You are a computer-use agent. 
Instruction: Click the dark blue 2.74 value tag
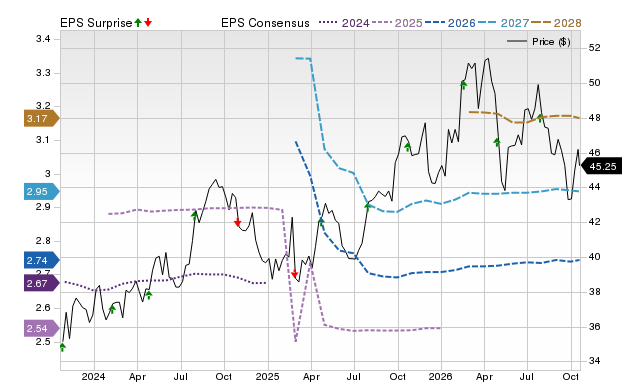pos(42,260)
